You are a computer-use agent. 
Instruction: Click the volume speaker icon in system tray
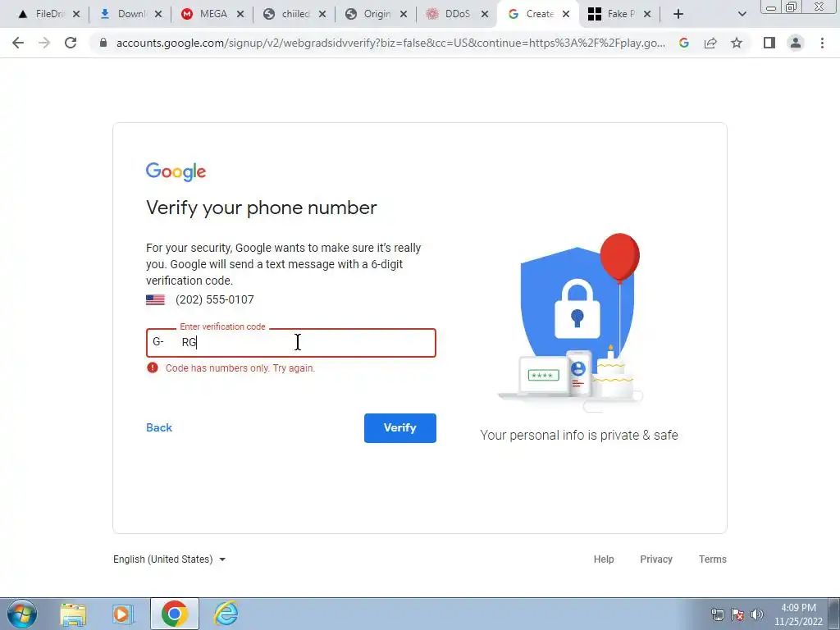(756, 614)
